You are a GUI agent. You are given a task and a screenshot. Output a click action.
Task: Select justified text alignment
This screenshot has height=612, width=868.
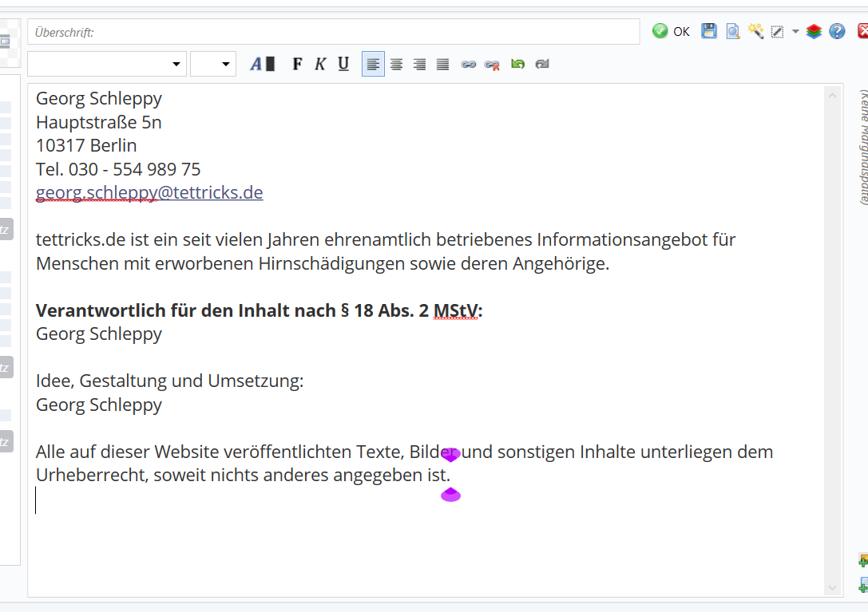(443, 64)
